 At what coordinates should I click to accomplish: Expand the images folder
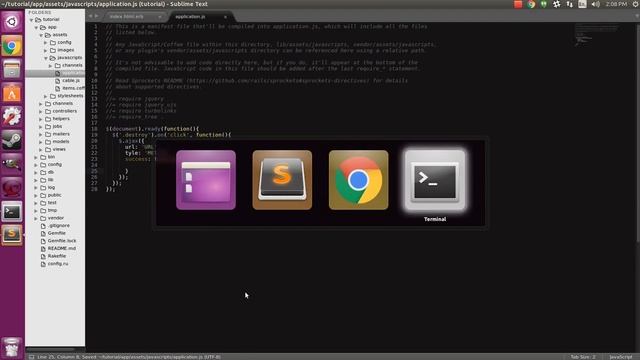tap(46, 50)
